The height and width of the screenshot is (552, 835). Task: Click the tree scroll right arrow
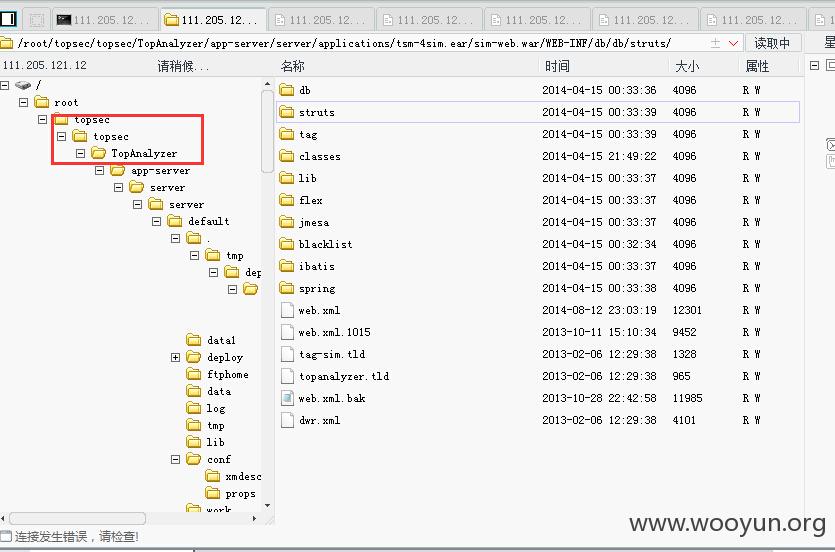(x=255, y=518)
